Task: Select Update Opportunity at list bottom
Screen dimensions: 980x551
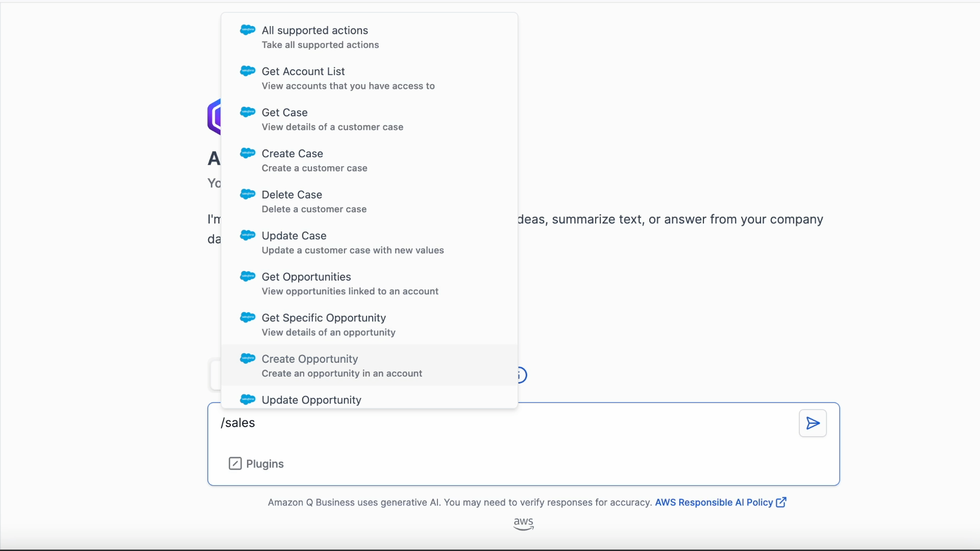Action: click(311, 400)
